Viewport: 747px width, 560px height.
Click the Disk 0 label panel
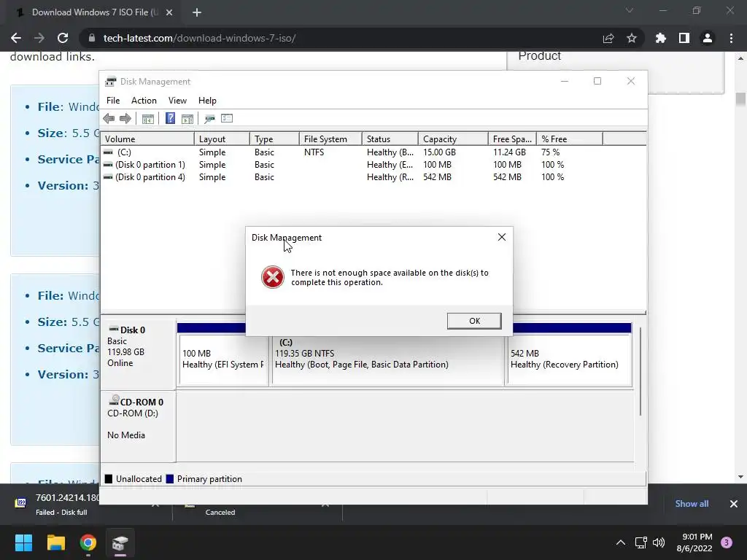[138, 354]
